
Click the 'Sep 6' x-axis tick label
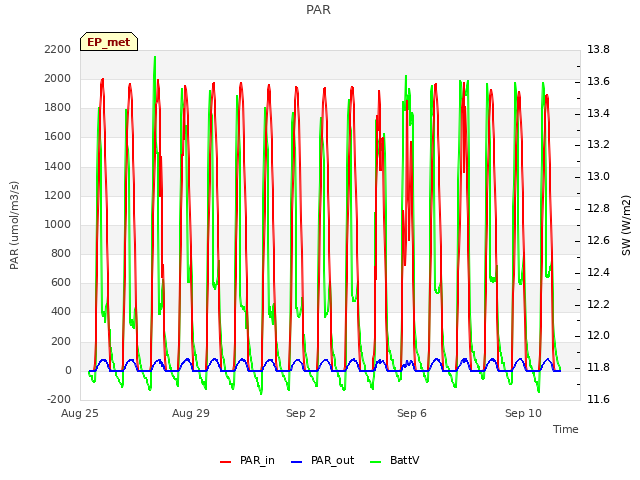(412, 413)
